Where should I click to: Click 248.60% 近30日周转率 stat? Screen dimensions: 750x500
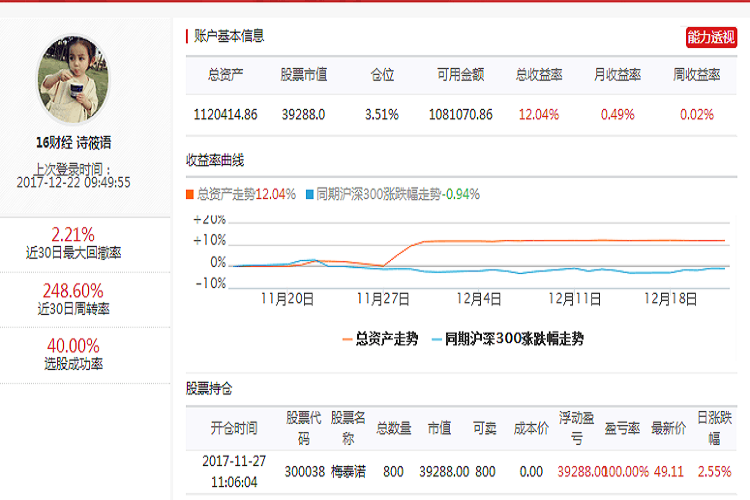74,299
